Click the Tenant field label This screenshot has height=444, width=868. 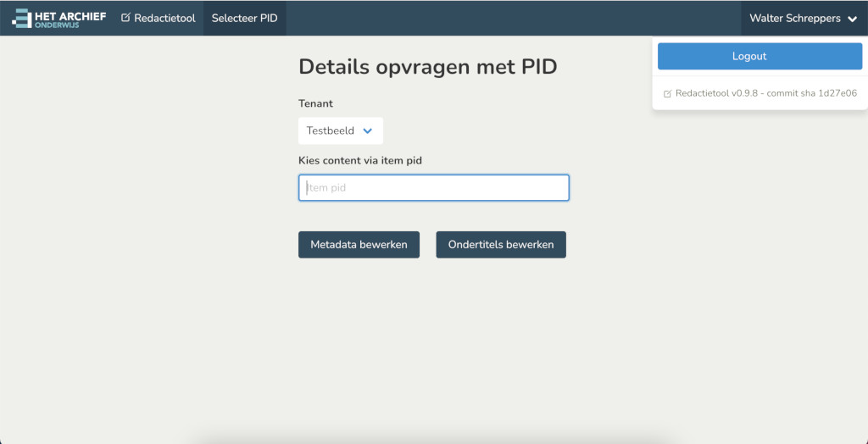[315, 103]
